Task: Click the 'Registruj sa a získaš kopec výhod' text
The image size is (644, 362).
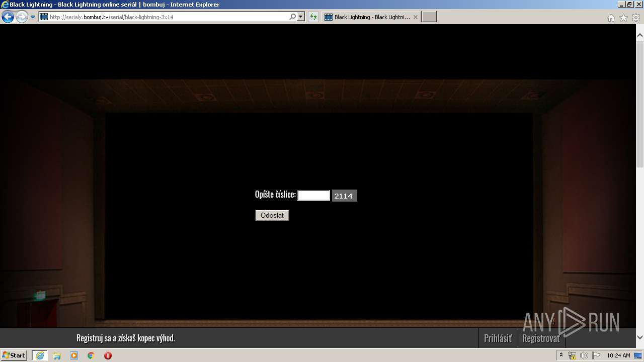Action: [126, 338]
